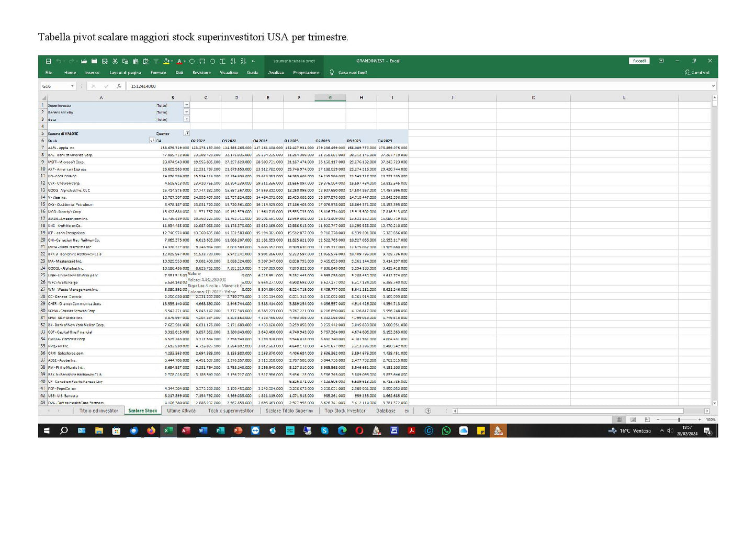Open Word from the taskbar
Screen dimensions: 756x534
[203, 430]
